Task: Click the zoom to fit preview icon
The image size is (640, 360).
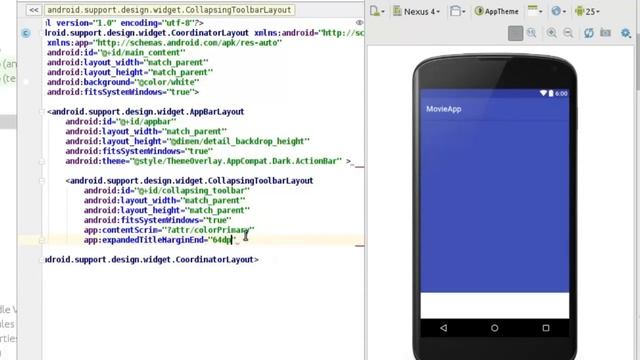Action: (x=515, y=33)
